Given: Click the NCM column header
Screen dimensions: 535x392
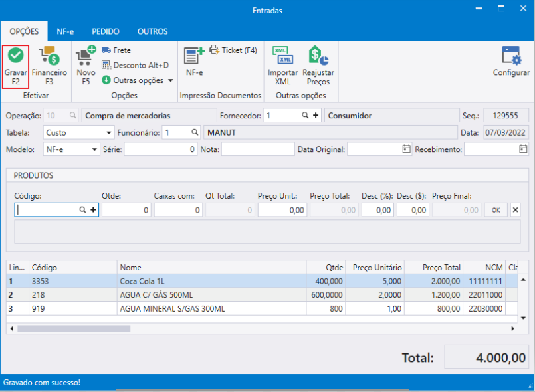Looking at the screenshot, I should pyautogui.click(x=484, y=268).
